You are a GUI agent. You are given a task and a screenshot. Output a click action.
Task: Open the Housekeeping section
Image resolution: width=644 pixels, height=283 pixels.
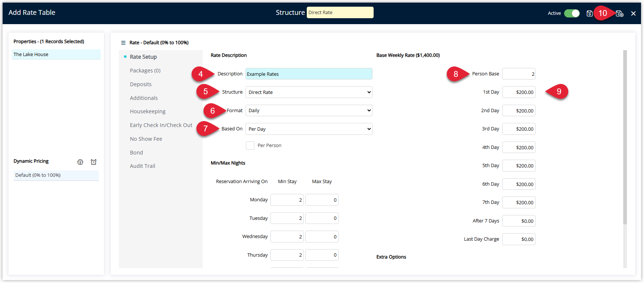(x=148, y=111)
